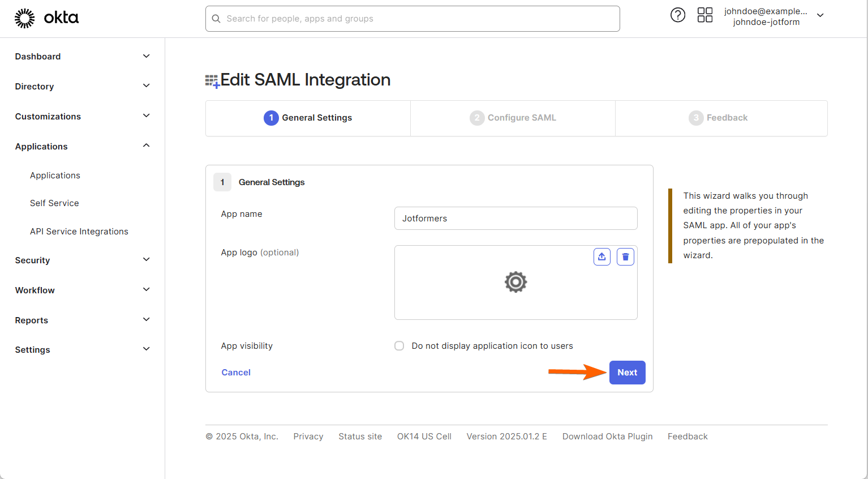This screenshot has height=479, width=868.
Task: Open the help question mark icon
Action: click(x=677, y=15)
